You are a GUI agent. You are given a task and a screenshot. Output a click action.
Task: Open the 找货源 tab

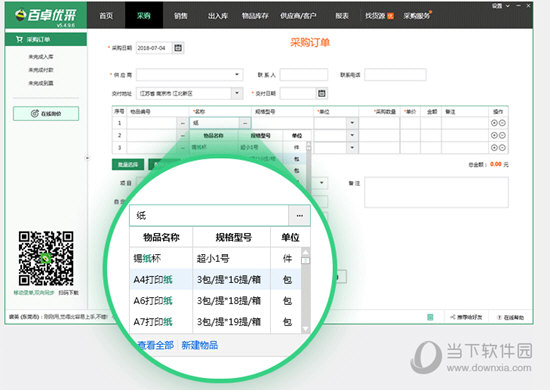coord(379,16)
